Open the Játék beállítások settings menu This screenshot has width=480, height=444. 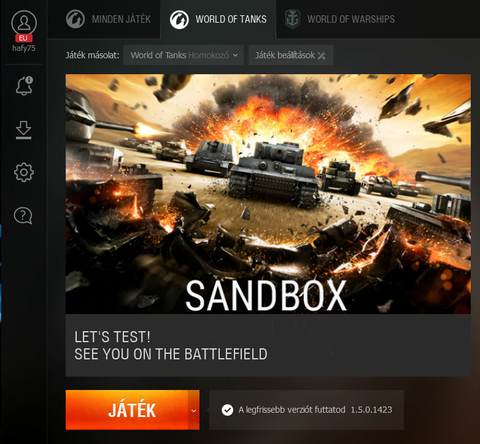click(x=291, y=55)
